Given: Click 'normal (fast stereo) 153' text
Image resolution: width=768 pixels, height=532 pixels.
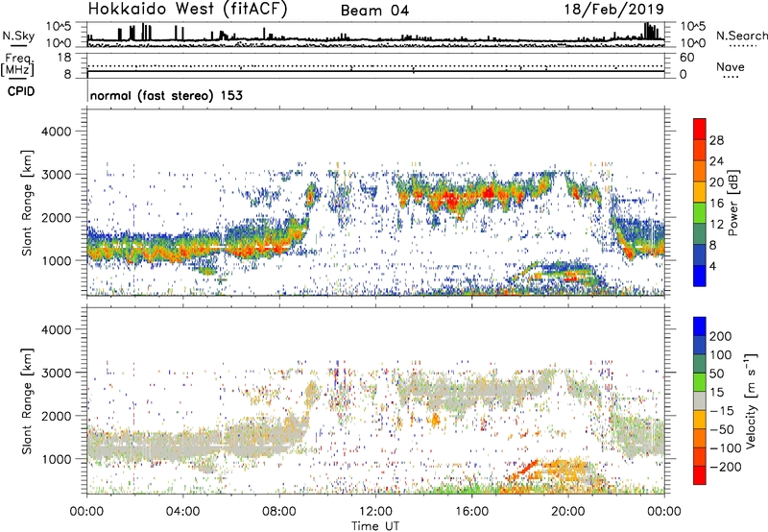Looking at the screenshot, I should tap(166, 95).
